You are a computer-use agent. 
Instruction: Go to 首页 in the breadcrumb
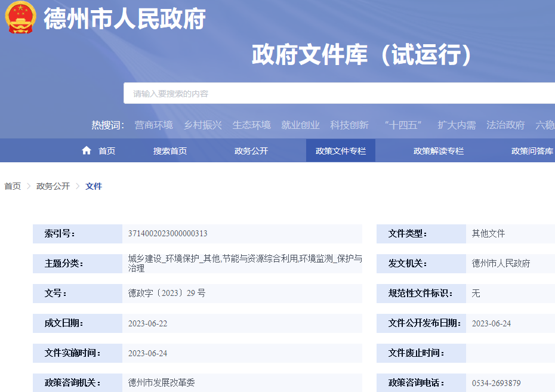(x=13, y=186)
